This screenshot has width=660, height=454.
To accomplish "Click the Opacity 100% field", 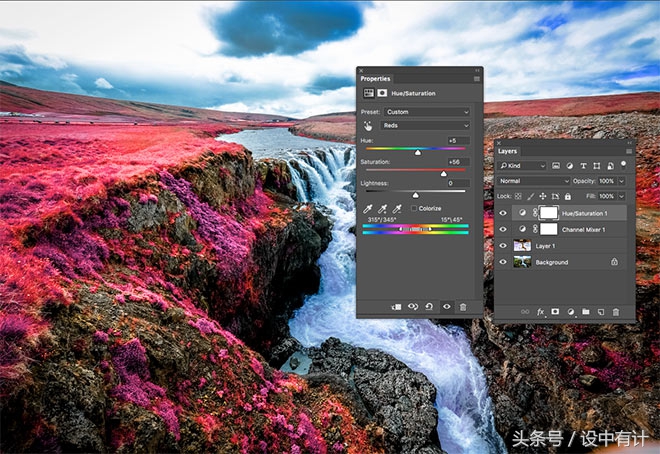I will click(607, 181).
